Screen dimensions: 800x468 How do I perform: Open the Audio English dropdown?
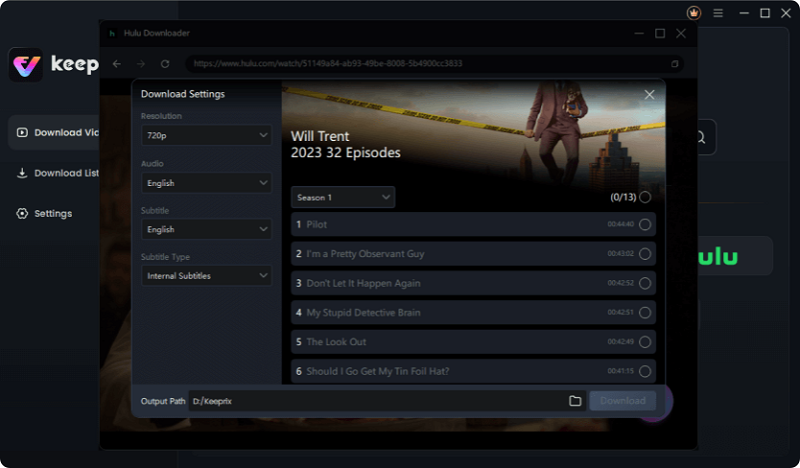point(206,183)
